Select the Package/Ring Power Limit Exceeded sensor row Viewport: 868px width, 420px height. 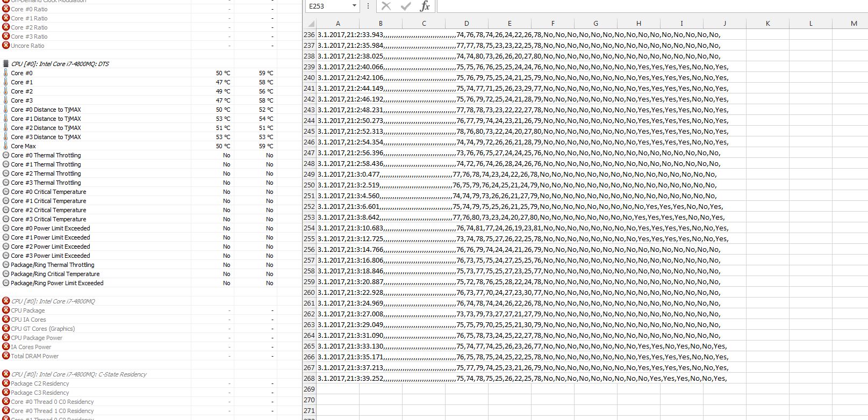click(x=57, y=283)
